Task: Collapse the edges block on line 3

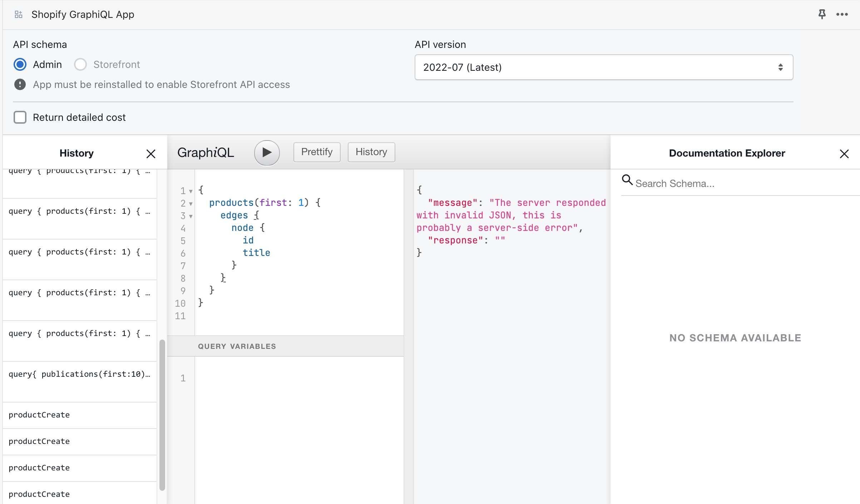Action: tap(191, 216)
